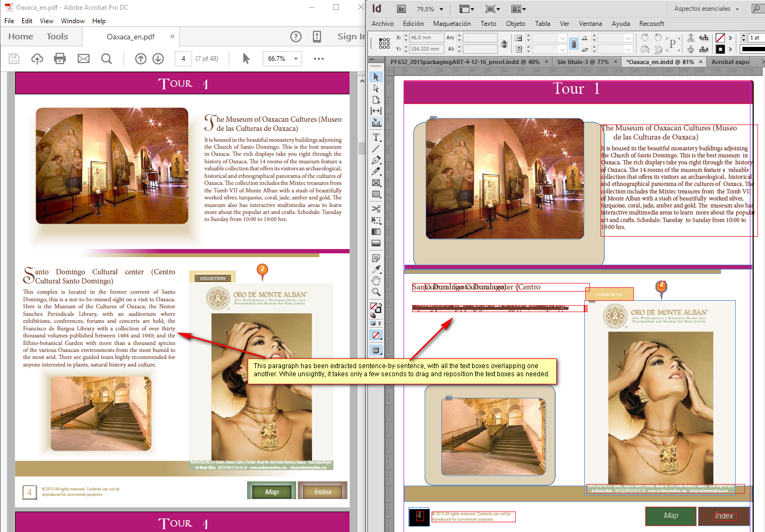Select the Rectangle Frame tool
The height and width of the screenshot is (532, 765).
click(x=376, y=183)
